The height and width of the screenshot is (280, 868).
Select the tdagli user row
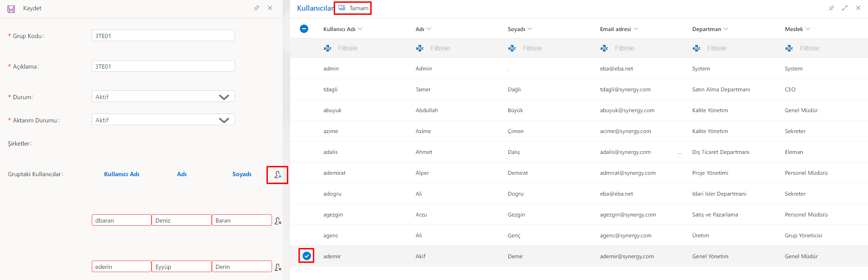pyautogui.click(x=330, y=89)
